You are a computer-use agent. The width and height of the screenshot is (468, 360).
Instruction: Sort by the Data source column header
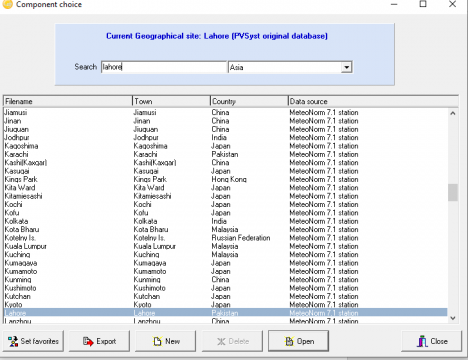[373, 101]
